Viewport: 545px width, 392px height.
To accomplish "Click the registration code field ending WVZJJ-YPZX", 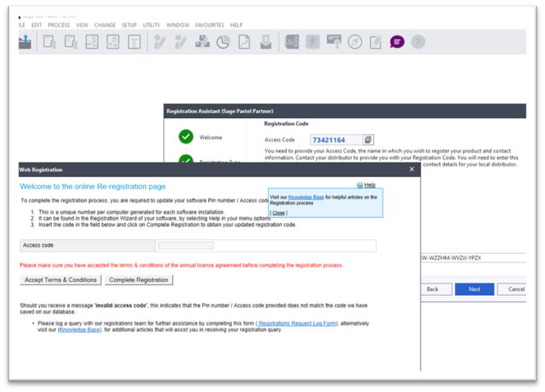I will 473,258.
